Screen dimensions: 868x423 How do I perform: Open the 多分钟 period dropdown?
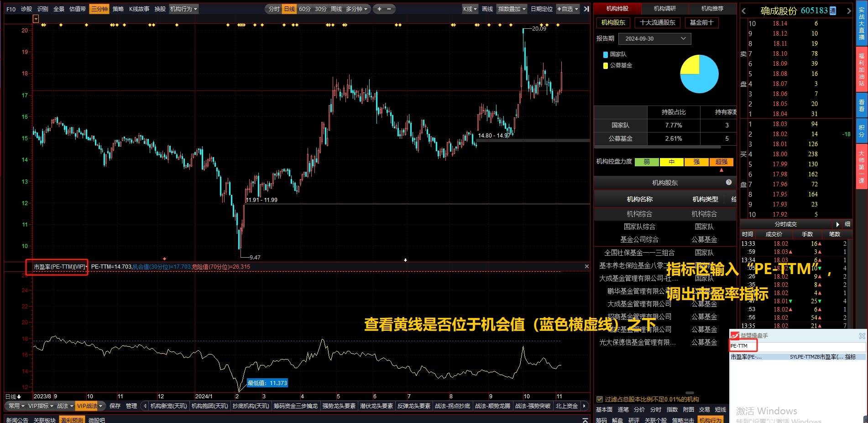click(x=356, y=9)
